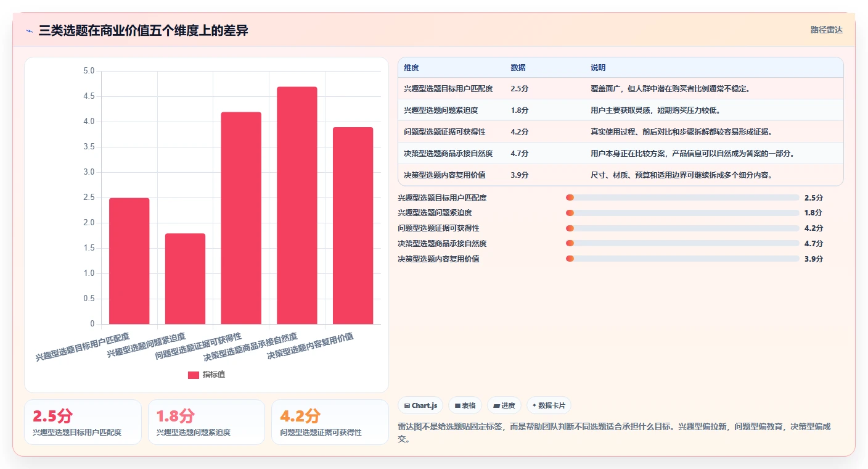This screenshot has width=868, height=469.
Task: Click table value 3.9分
Action: click(x=520, y=175)
